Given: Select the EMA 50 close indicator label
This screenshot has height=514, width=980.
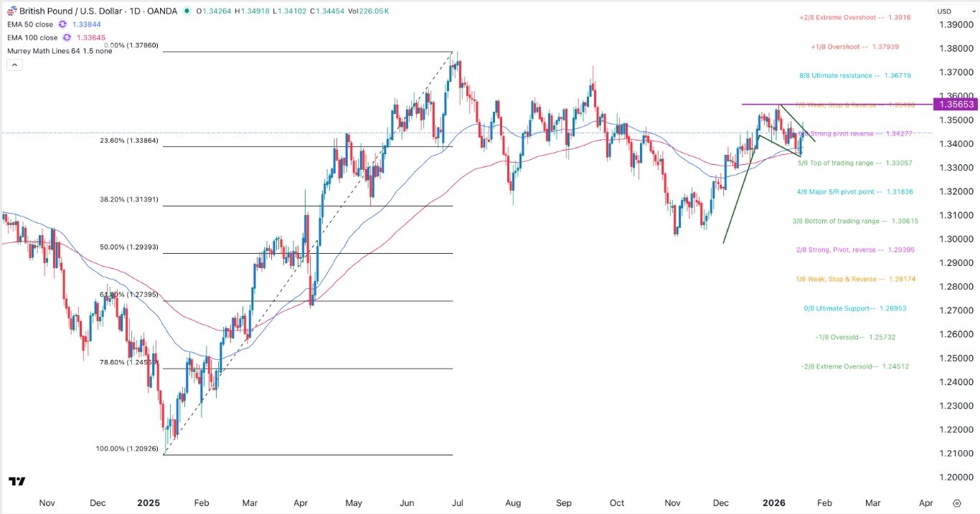Looking at the screenshot, I should (x=29, y=24).
